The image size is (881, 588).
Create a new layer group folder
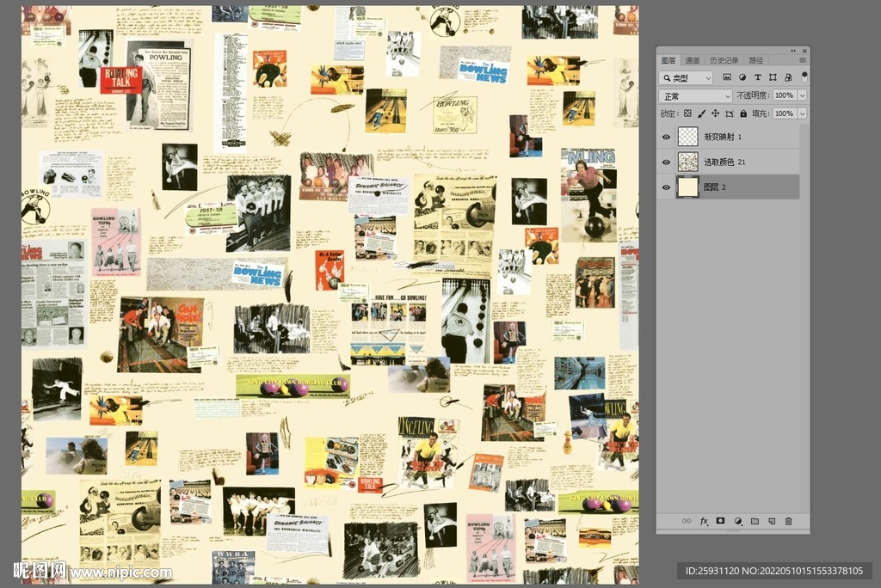point(755,521)
